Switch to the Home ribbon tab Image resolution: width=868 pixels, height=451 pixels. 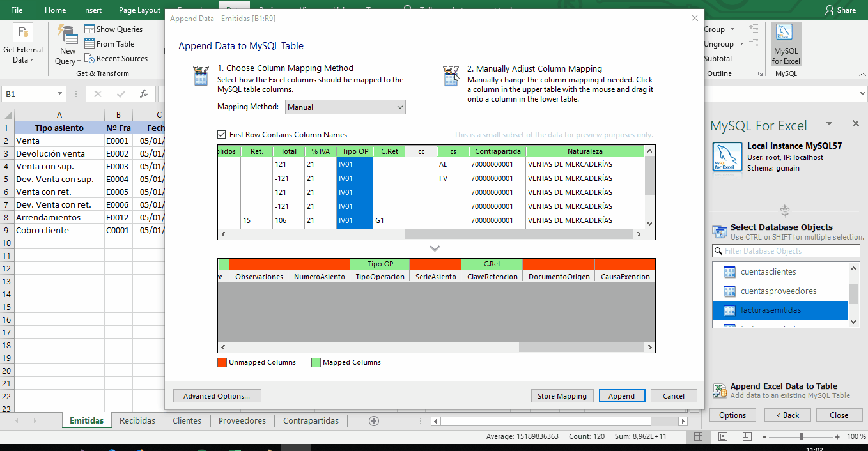pos(56,10)
